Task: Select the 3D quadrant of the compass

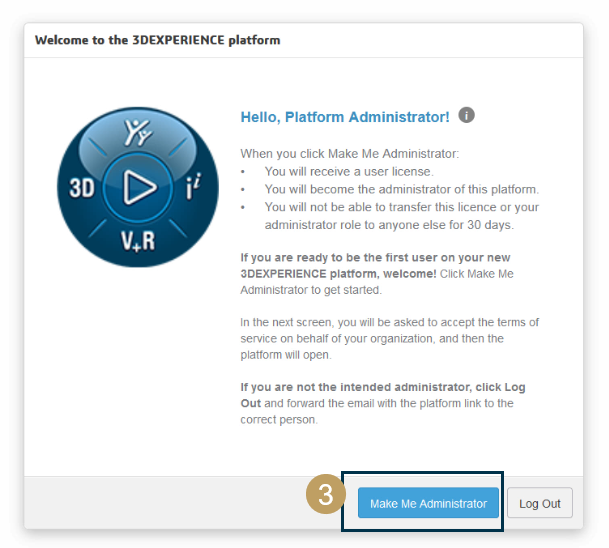Action: click(x=82, y=188)
